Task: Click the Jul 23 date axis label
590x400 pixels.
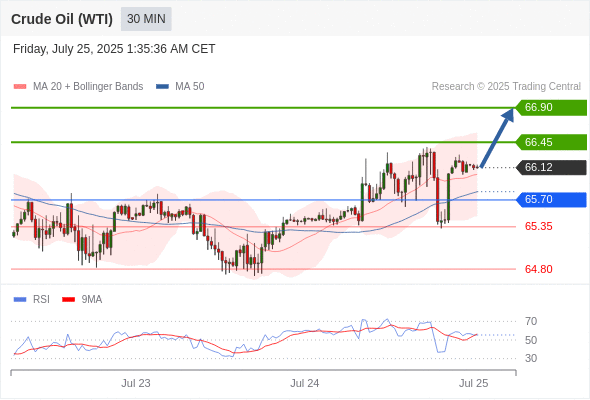Action: click(x=135, y=383)
